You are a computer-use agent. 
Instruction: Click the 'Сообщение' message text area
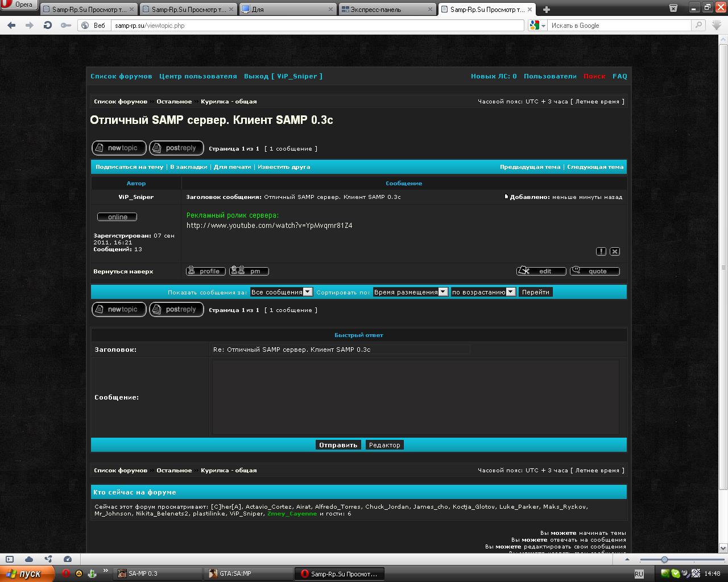(x=416, y=397)
